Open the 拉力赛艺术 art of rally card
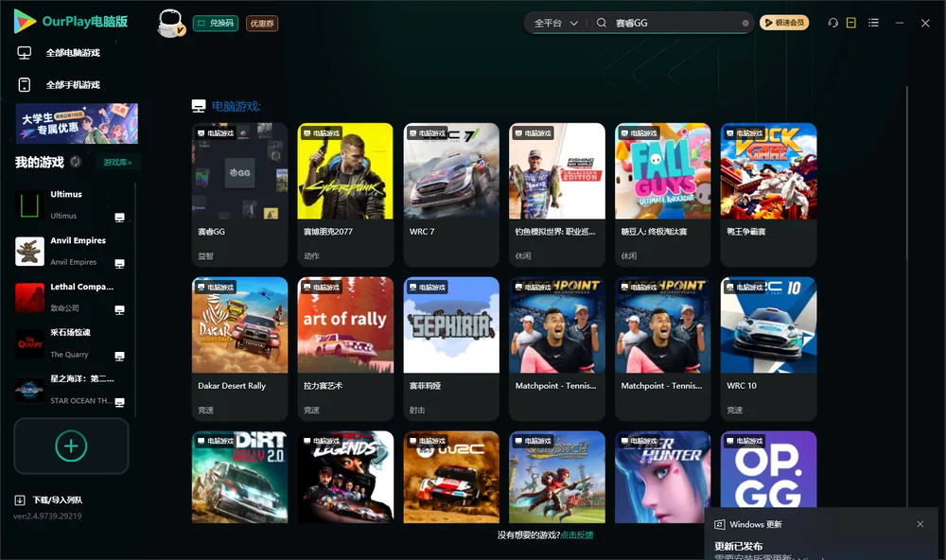 point(345,349)
